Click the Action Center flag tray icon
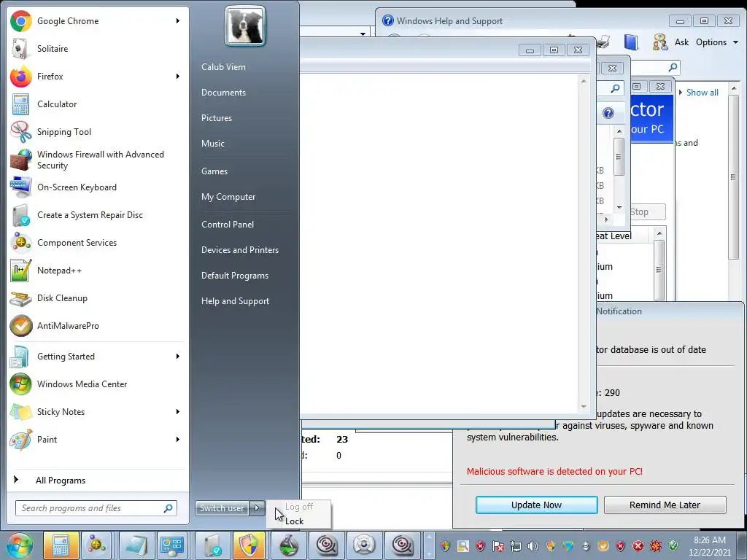 tap(498, 545)
